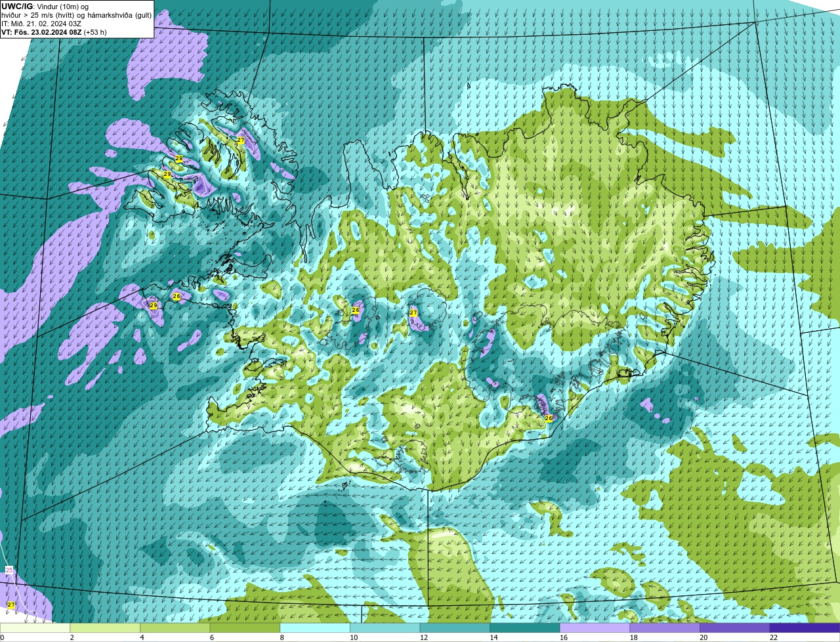Click the '16' tick label on the scale
The height and width of the screenshot is (642, 840).
click(564, 637)
